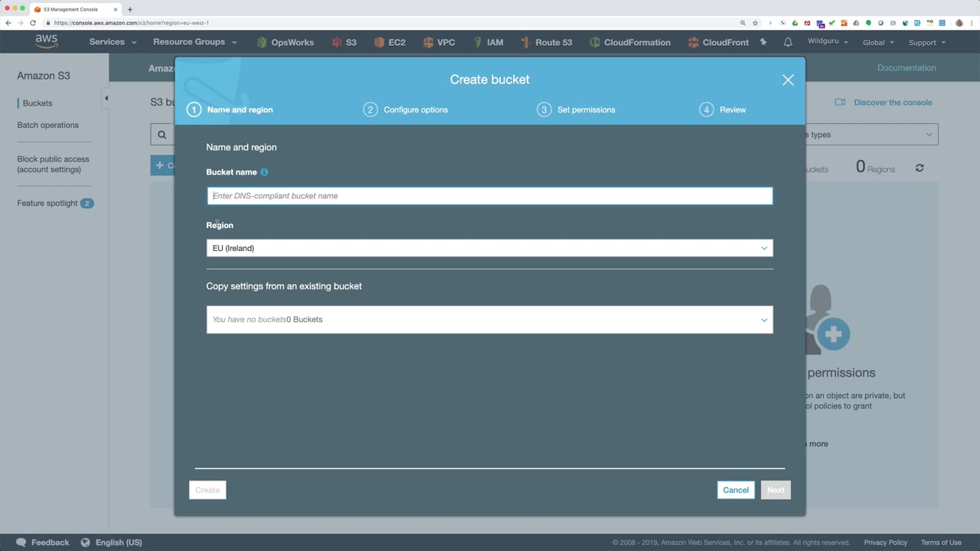Reload the S3 console page
This screenshot has width=980, height=551.
pyautogui.click(x=33, y=23)
